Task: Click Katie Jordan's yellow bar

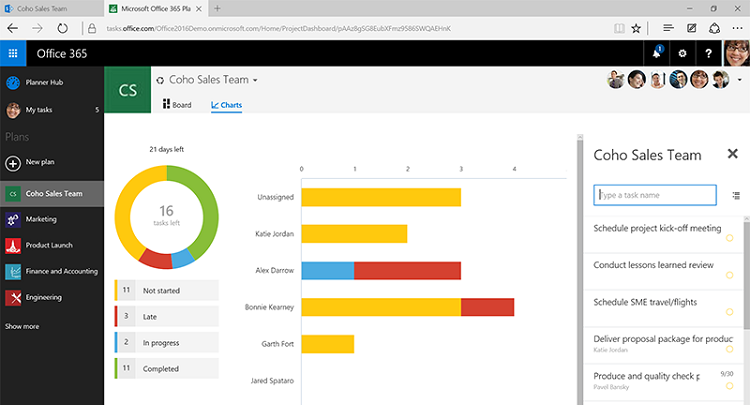Action: pyautogui.click(x=354, y=234)
